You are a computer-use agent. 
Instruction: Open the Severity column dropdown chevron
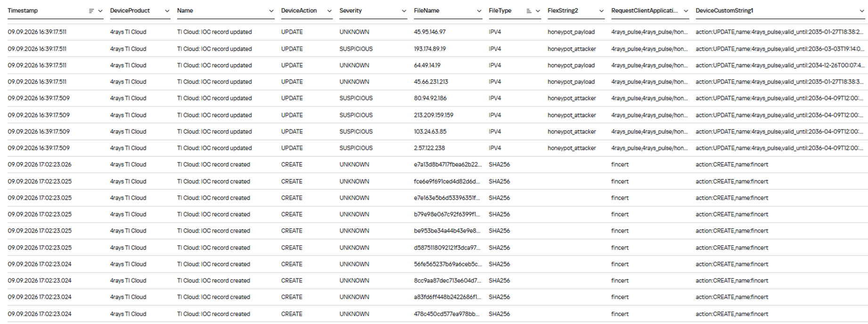(404, 11)
